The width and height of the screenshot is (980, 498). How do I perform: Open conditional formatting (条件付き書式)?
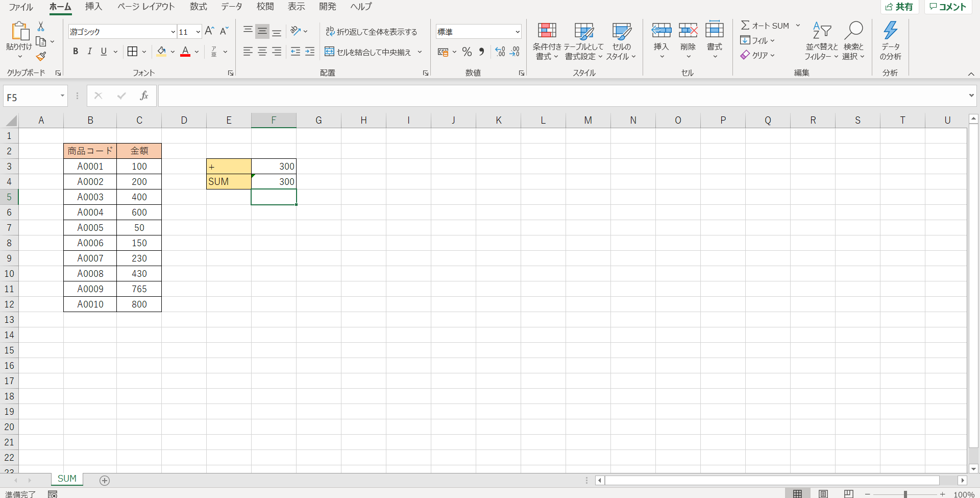tap(547, 41)
